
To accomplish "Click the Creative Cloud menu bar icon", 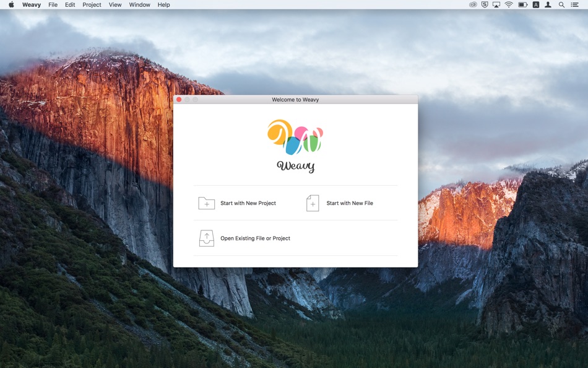I will (x=473, y=4).
